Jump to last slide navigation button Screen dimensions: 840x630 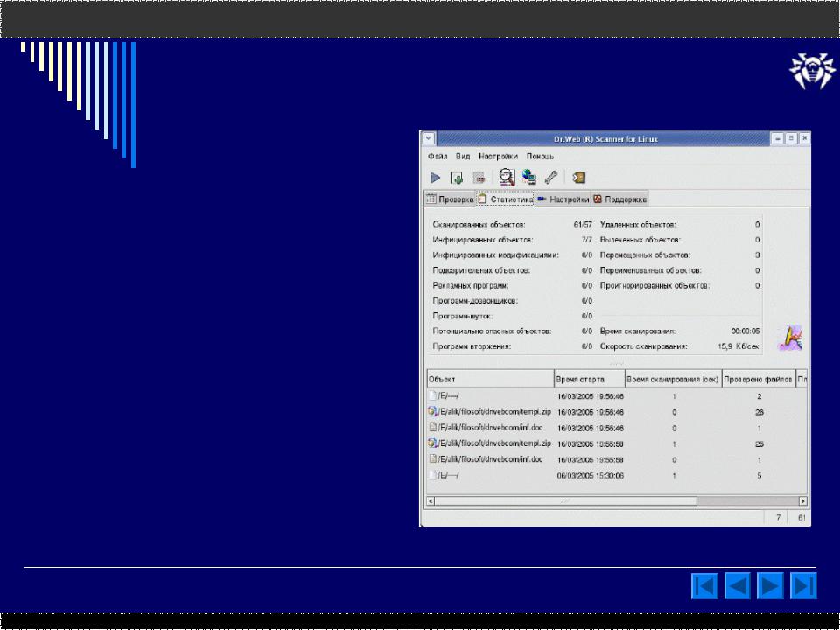pos(803,585)
